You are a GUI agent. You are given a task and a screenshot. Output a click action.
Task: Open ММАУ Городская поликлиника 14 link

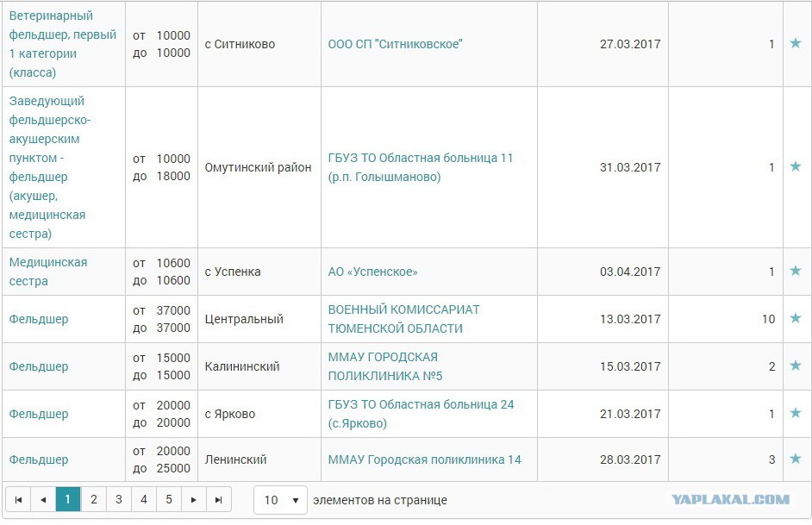(425, 459)
